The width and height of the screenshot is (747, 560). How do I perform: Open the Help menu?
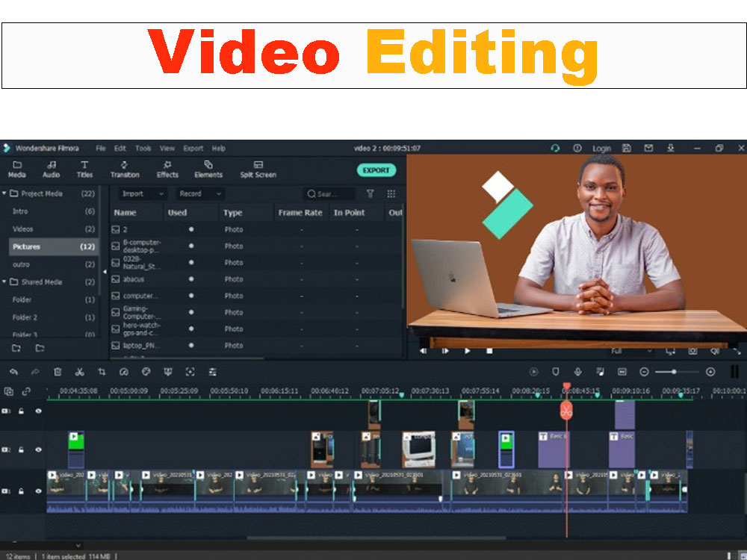click(x=218, y=148)
